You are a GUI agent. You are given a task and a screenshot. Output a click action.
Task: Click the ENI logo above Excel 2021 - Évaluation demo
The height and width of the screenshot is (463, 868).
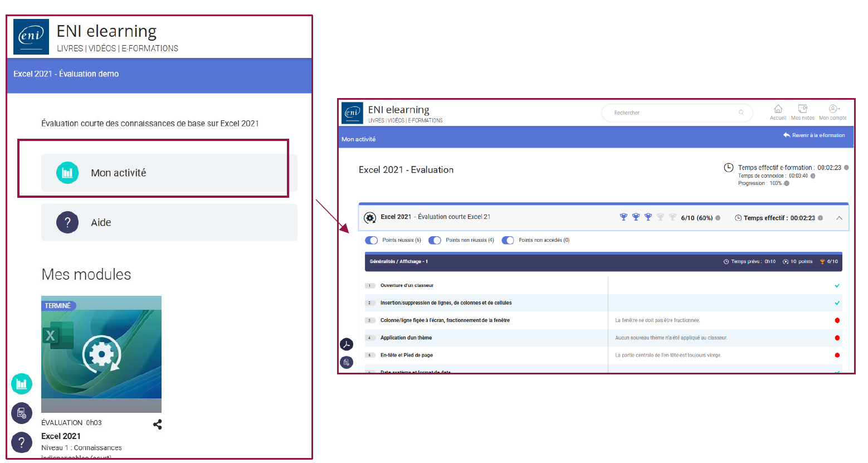[31, 37]
